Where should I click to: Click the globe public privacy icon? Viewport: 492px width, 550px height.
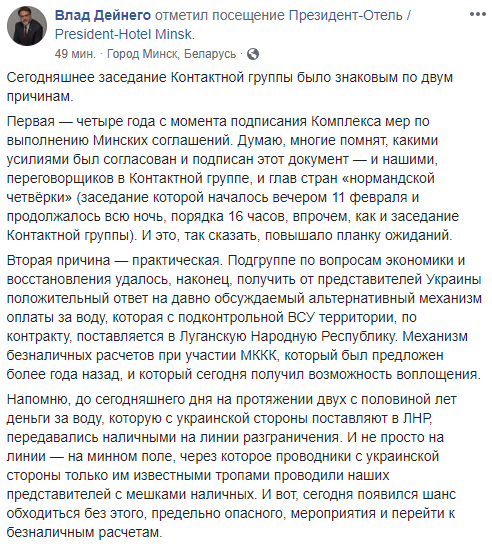(253, 54)
